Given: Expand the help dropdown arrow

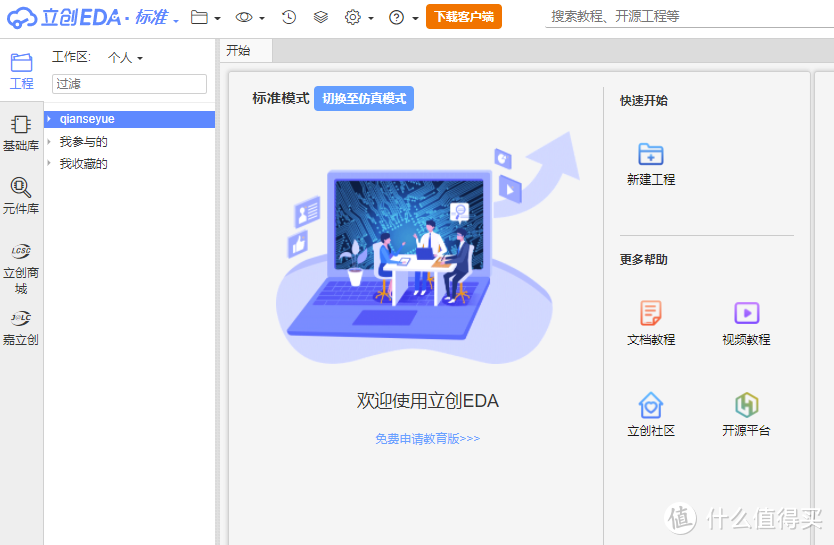Looking at the screenshot, I should [x=415, y=18].
